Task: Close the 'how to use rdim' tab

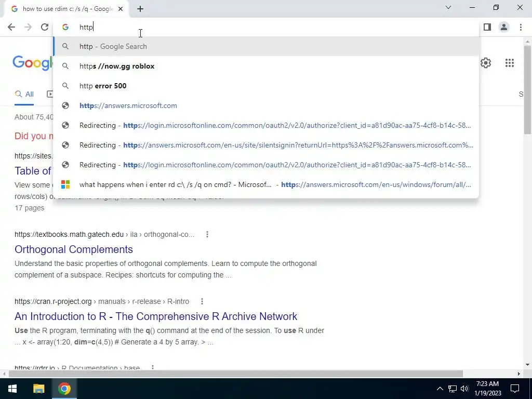Action: (121, 9)
